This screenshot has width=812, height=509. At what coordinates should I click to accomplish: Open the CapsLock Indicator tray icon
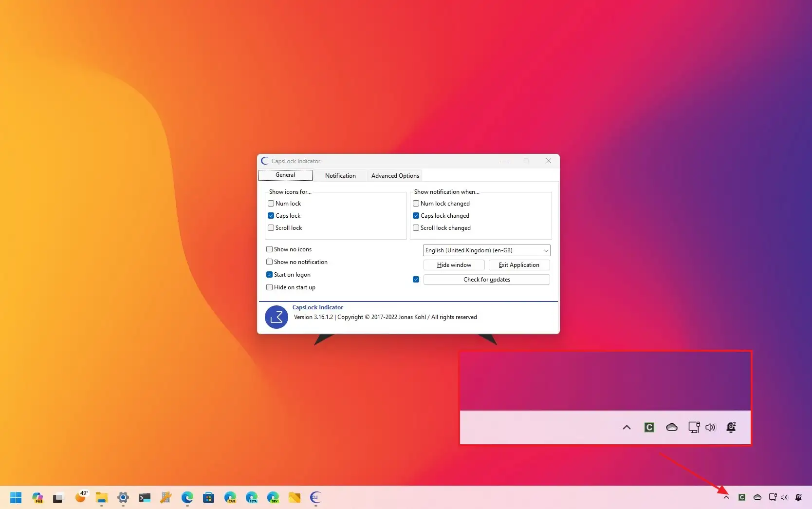click(742, 497)
